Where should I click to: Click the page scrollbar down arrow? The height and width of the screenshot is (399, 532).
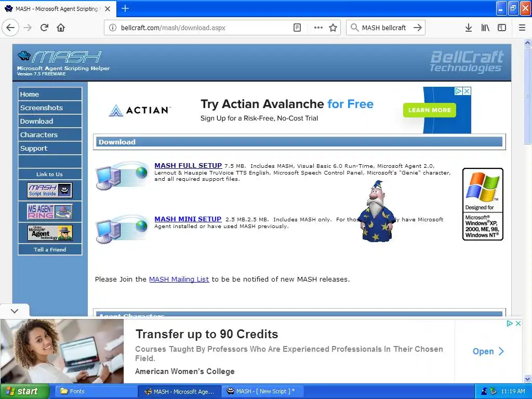point(527,379)
